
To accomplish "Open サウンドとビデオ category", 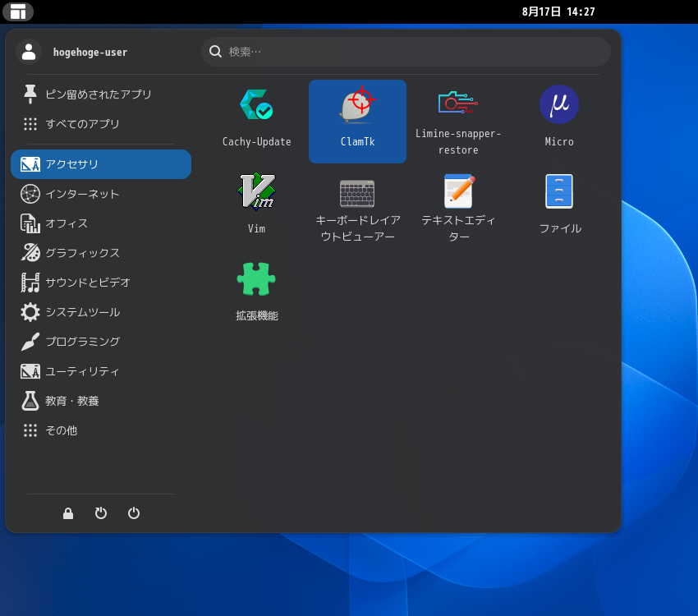I will pos(101,283).
